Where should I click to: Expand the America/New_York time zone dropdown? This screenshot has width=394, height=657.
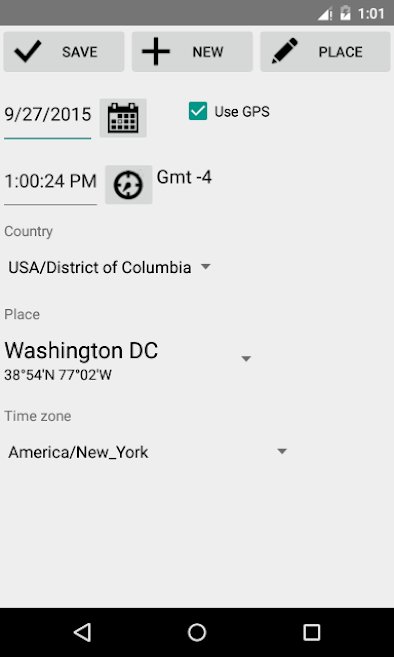click(148, 452)
